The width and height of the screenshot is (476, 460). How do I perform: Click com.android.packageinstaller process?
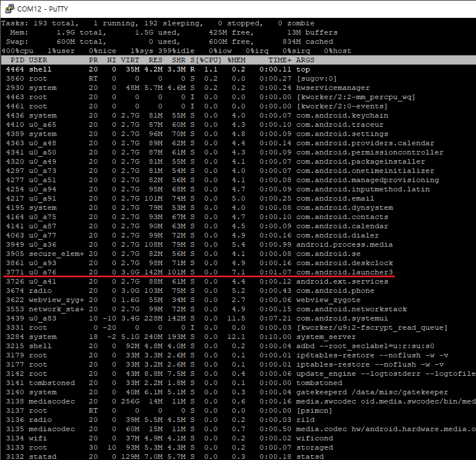(x=360, y=161)
